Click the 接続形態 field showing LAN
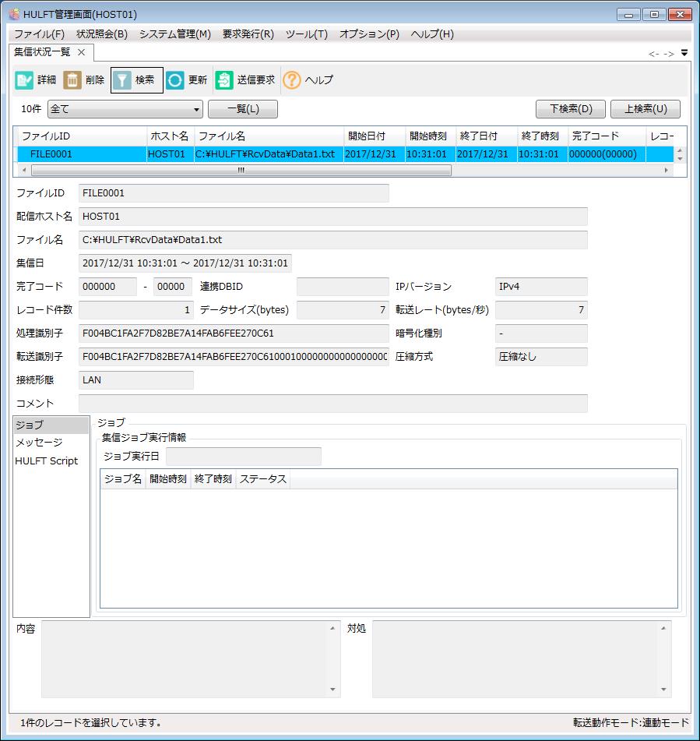Viewport: 700px width, 741px height. tap(136, 380)
